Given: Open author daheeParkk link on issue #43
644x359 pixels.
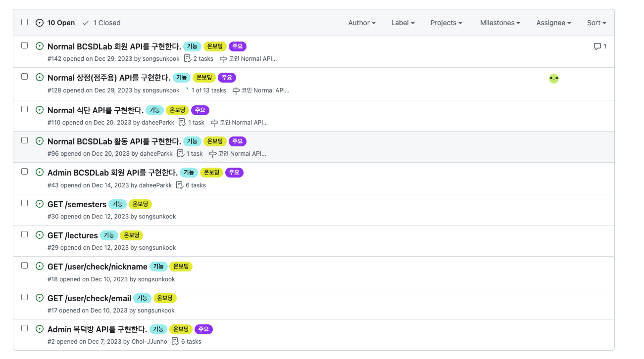Looking at the screenshot, I should (x=155, y=185).
